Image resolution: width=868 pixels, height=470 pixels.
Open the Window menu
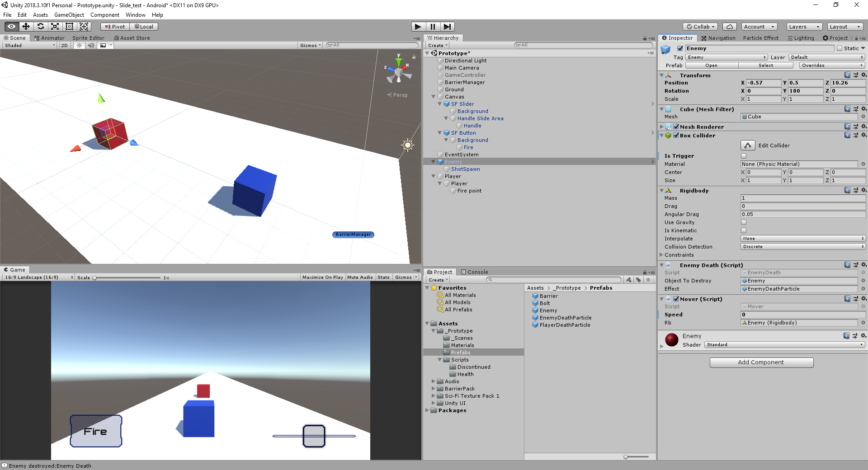click(136, 15)
